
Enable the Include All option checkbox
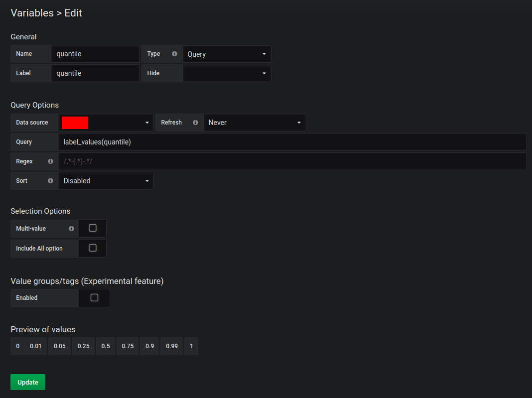pyautogui.click(x=93, y=248)
